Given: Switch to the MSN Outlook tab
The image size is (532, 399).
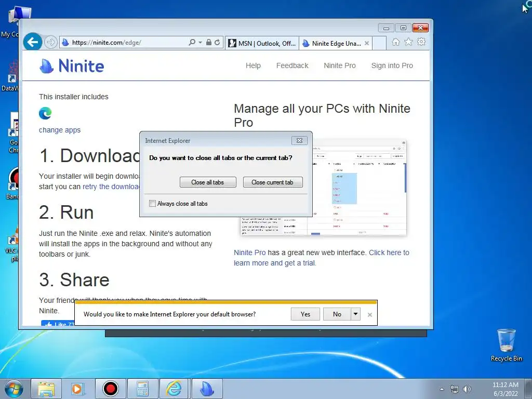Looking at the screenshot, I should 262,44.
